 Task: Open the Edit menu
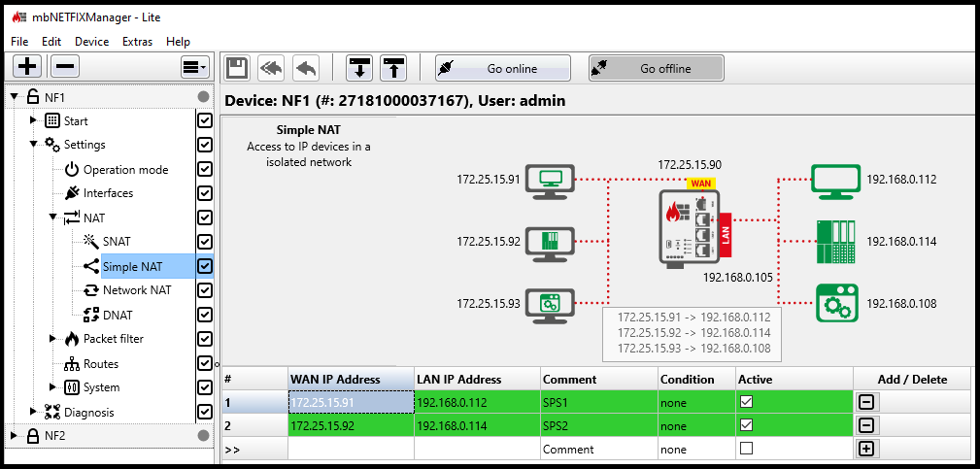[x=51, y=42]
